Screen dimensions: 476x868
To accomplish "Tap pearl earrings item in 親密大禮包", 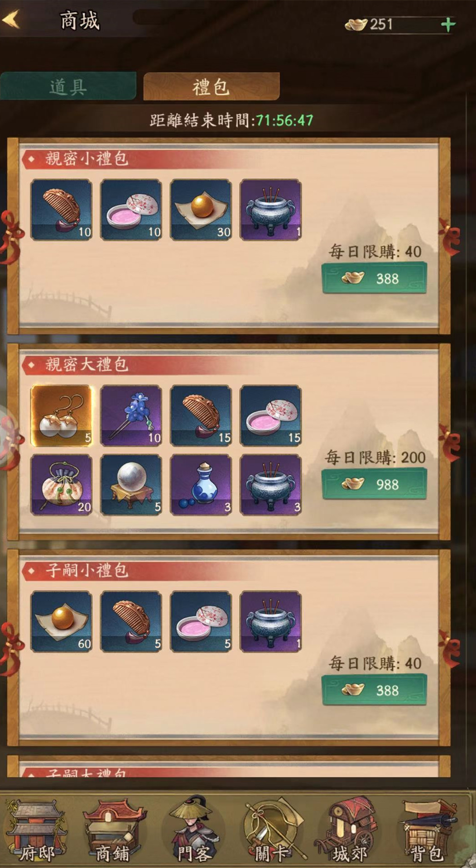I will coord(62,415).
